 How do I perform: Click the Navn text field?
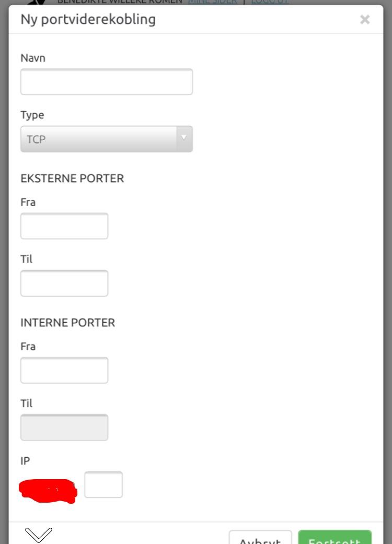point(106,82)
